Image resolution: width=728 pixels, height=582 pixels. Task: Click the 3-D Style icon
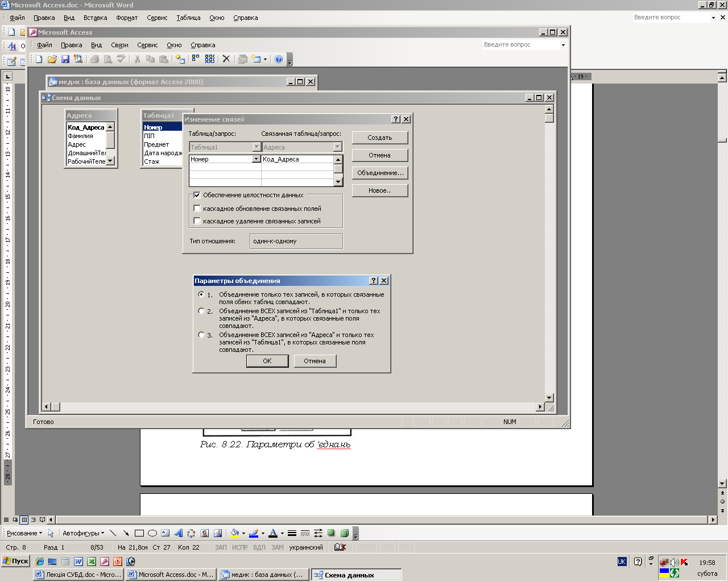coord(344,533)
